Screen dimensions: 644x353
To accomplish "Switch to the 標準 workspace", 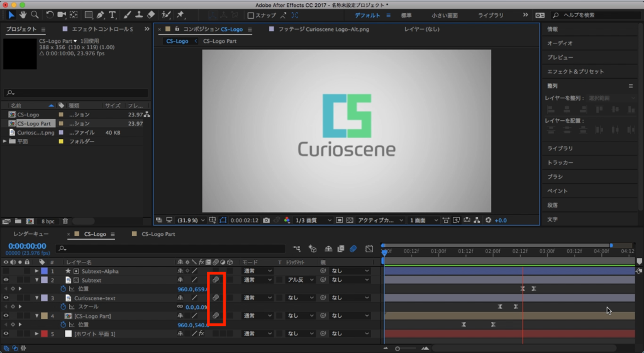I will [406, 14].
